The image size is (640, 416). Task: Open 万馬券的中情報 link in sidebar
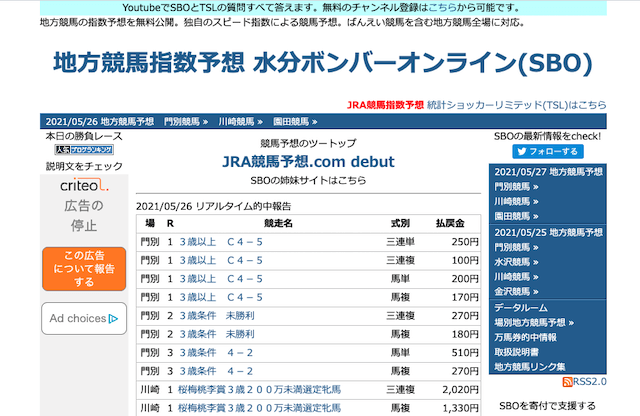pos(526,337)
